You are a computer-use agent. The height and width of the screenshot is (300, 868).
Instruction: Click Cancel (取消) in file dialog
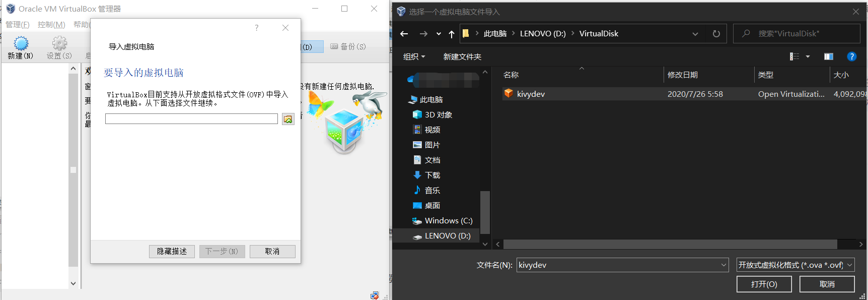pos(827,284)
